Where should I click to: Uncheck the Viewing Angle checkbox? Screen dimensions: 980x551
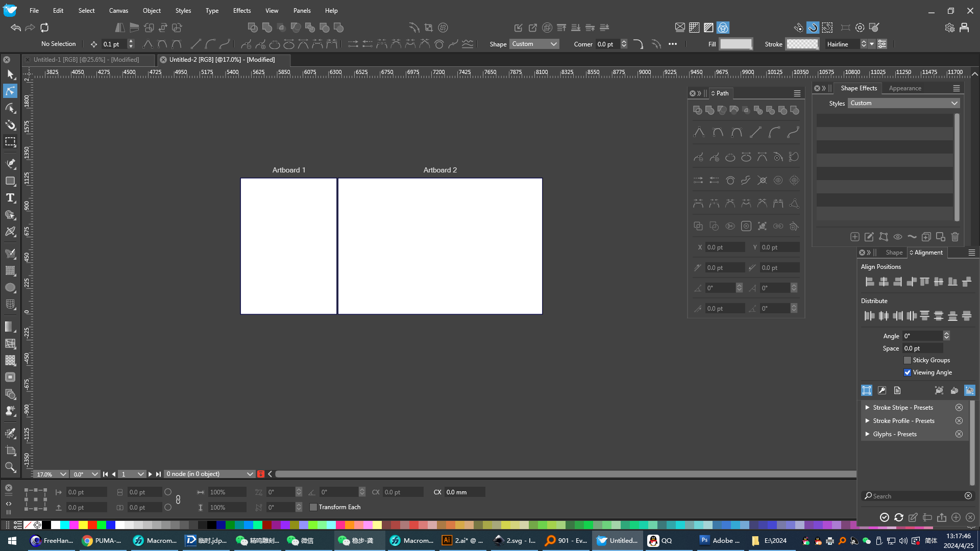click(x=908, y=372)
